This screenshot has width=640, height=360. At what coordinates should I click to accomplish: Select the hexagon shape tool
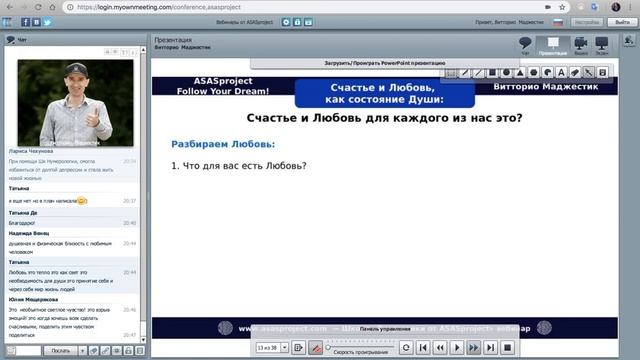533,73
